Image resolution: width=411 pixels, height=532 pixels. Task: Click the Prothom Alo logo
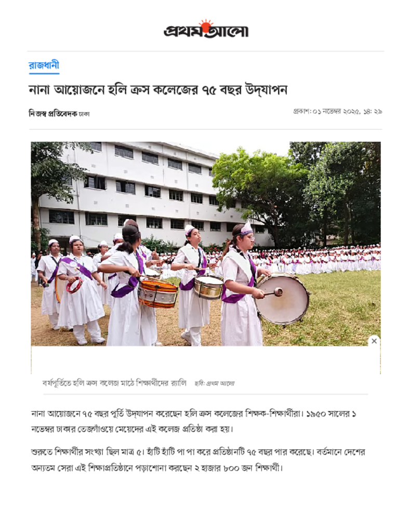click(x=206, y=29)
